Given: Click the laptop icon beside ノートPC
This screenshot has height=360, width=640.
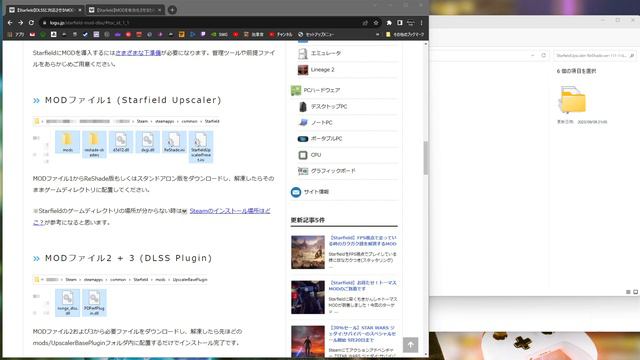Looking at the screenshot, I should pyautogui.click(x=303, y=122).
